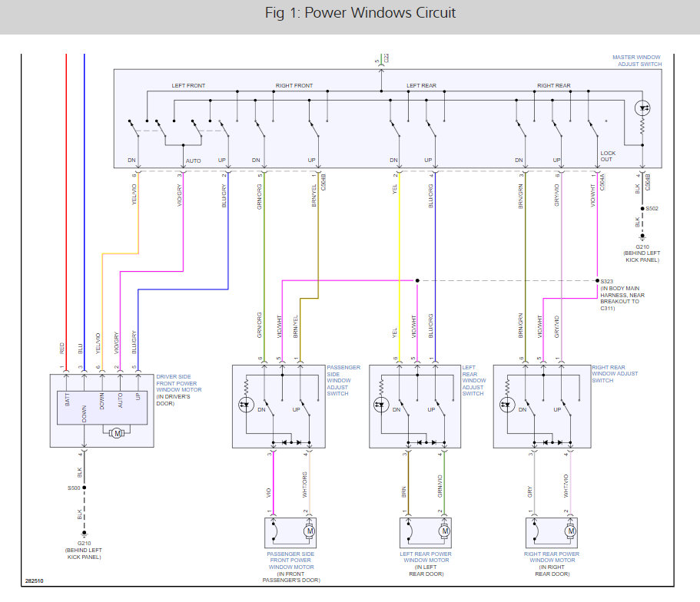Click the 'MASTER WINDOW ADJUST SWITCH' label
700x602 pixels.
point(636,61)
